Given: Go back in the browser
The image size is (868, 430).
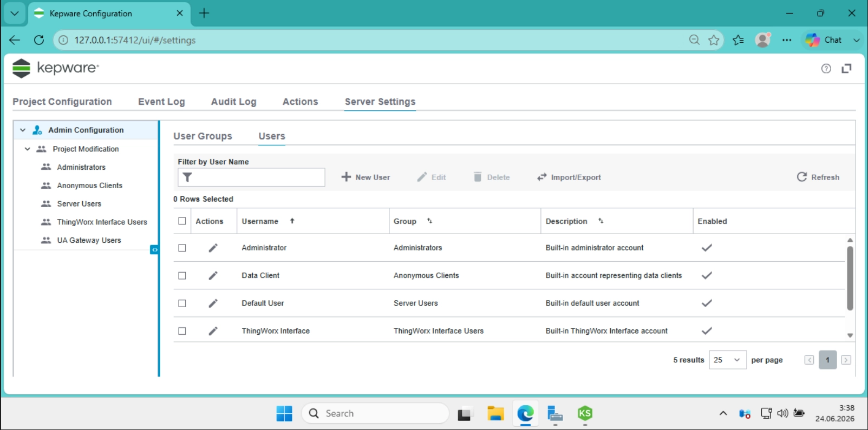Looking at the screenshot, I should coord(15,40).
